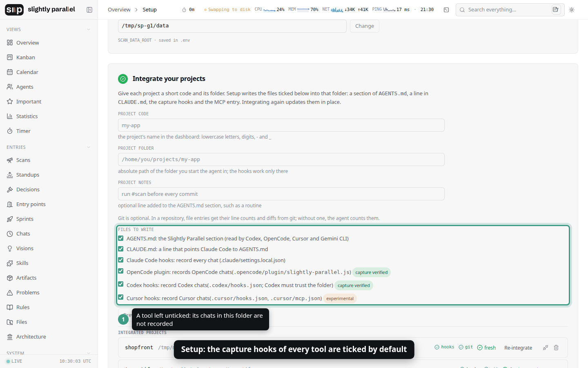Viewport: 588px width, 368px height.
Task: Open the Scans telescope icon in the sidebar
Action: coord(10,160)
